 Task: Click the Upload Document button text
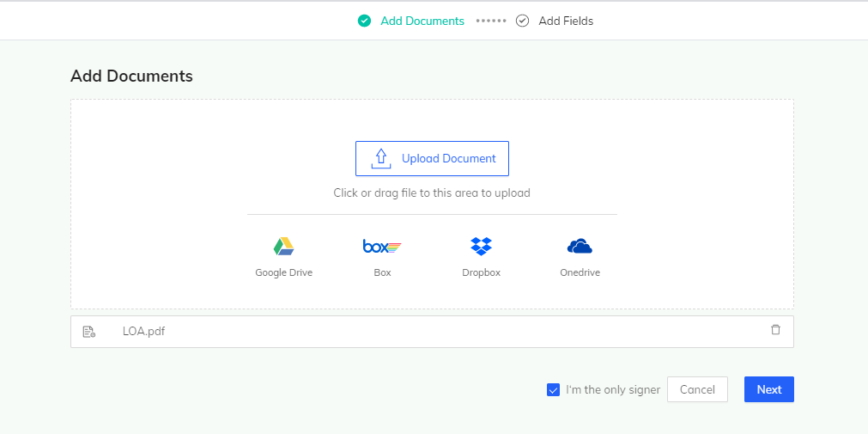[x=449, y=159]
